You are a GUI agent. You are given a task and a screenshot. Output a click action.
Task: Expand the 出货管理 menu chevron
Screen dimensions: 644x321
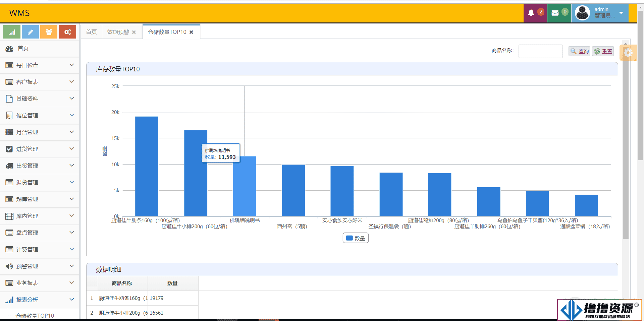pyautogui.click(x=71, y=166)
